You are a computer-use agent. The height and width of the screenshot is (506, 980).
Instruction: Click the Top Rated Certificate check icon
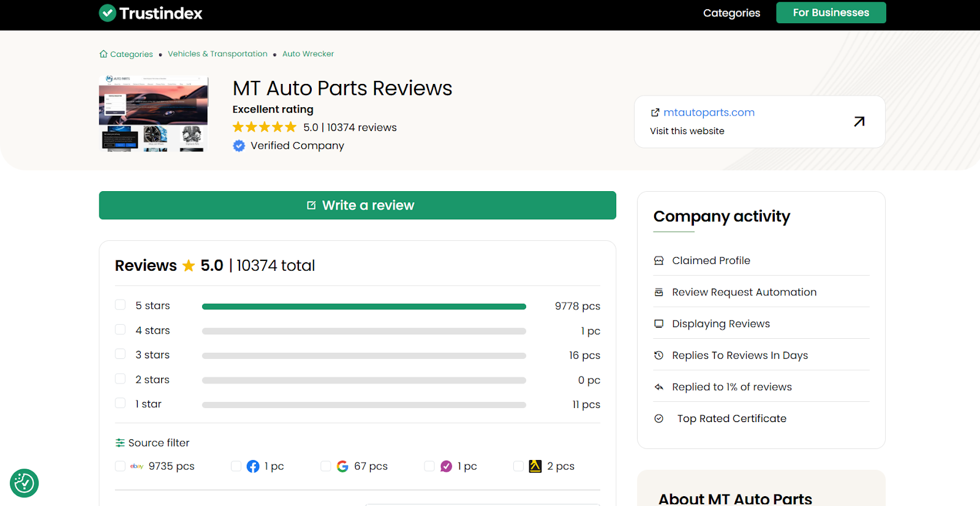click(x=658, y=418)
